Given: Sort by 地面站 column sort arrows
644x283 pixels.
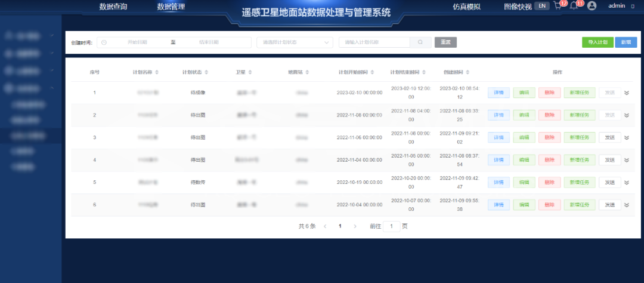Looking at the screenshot, I should point(307,72).
